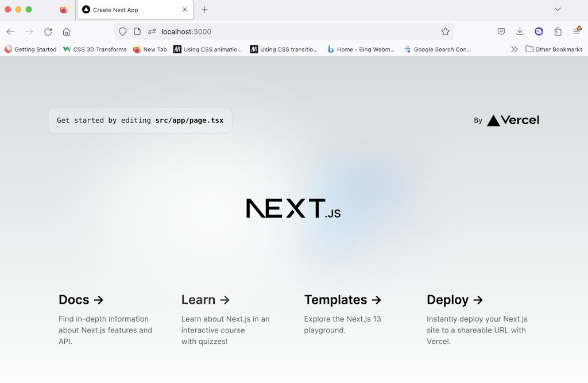This screenshot has width=588, height=383.
Task: Show more bookmarks with double chevron
Action: [x=514, y=49]
